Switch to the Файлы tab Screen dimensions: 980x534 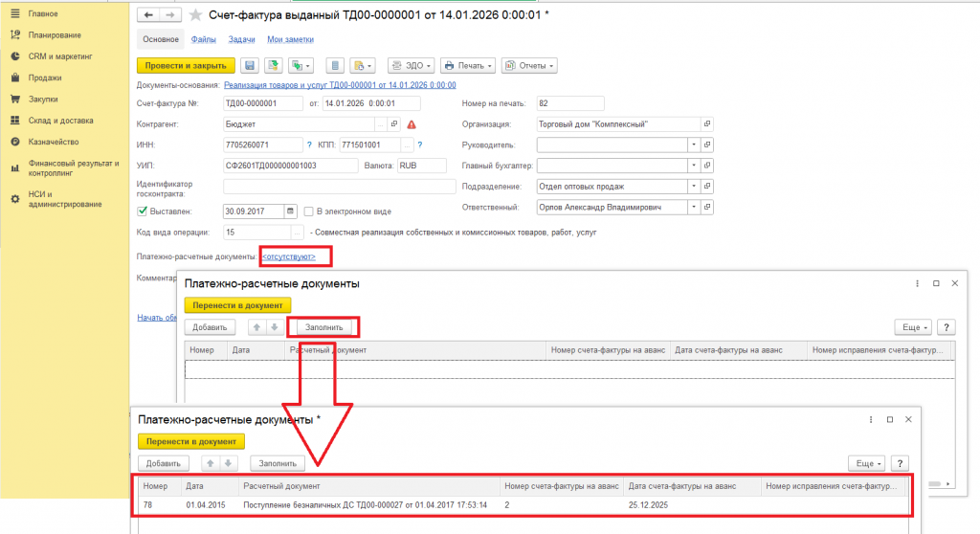point(203,39)
